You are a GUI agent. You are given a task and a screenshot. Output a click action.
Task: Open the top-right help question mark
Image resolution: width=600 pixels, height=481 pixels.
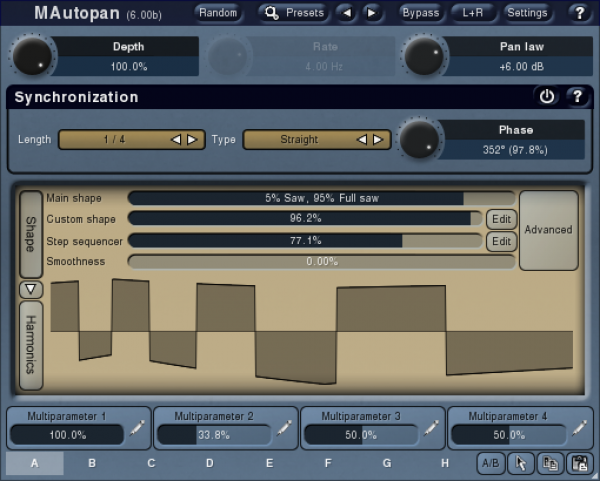580,13
